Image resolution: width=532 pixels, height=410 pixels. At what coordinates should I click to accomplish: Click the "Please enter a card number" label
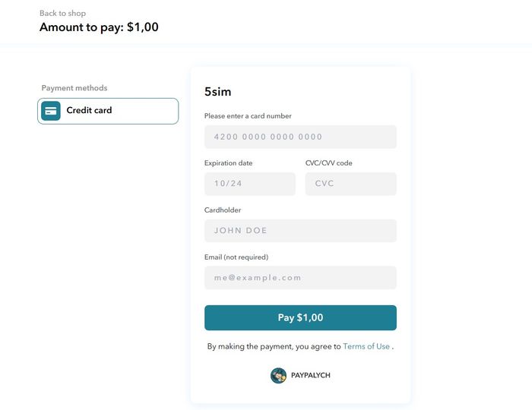point(248,116)
